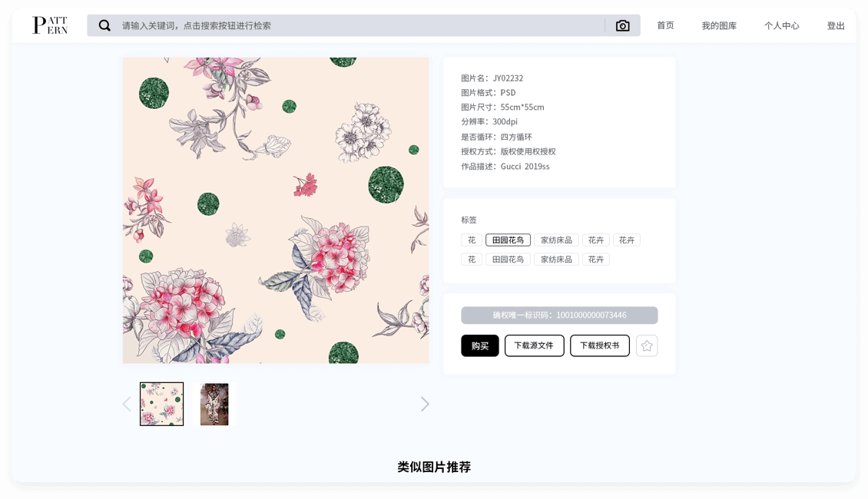868x499 pixels.
Task: Select the 家纺床品 tag in the top tag row
Action: [556, 240]
